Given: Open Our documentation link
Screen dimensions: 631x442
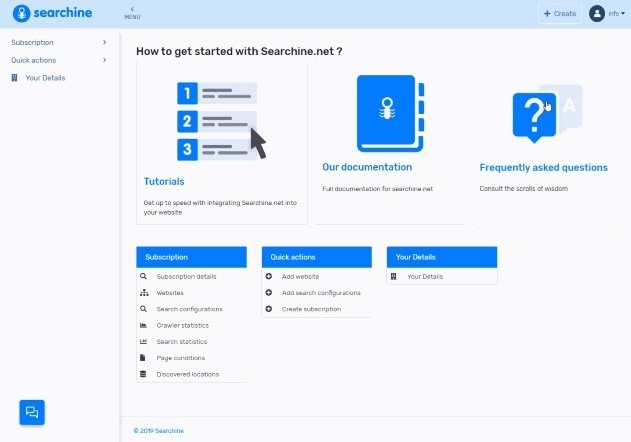Looking at the screenshot, I should coord(367,167).
